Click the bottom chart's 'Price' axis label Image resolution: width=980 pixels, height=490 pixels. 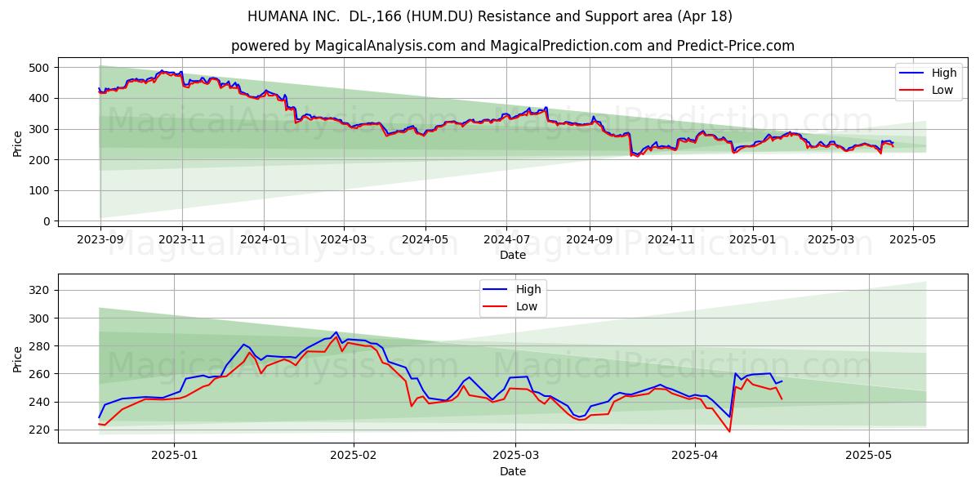coord(18,359)
